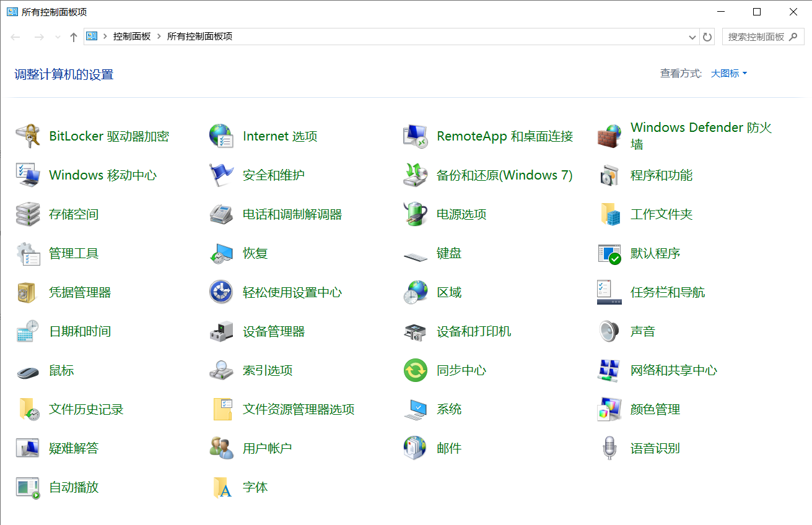Open the 电源选项 battery icon
This screenshot has width=812, height=525.
pyautogui.click(x=415, y=214)
